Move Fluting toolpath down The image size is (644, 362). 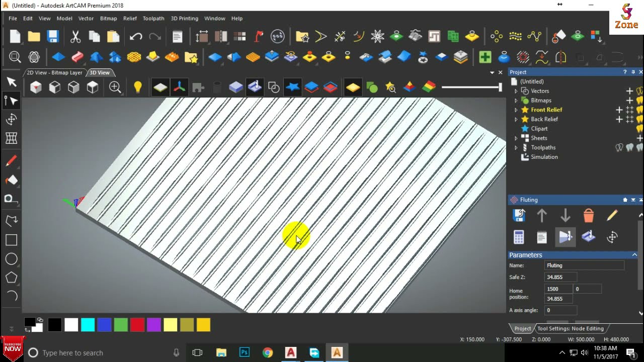click(565, 216)
